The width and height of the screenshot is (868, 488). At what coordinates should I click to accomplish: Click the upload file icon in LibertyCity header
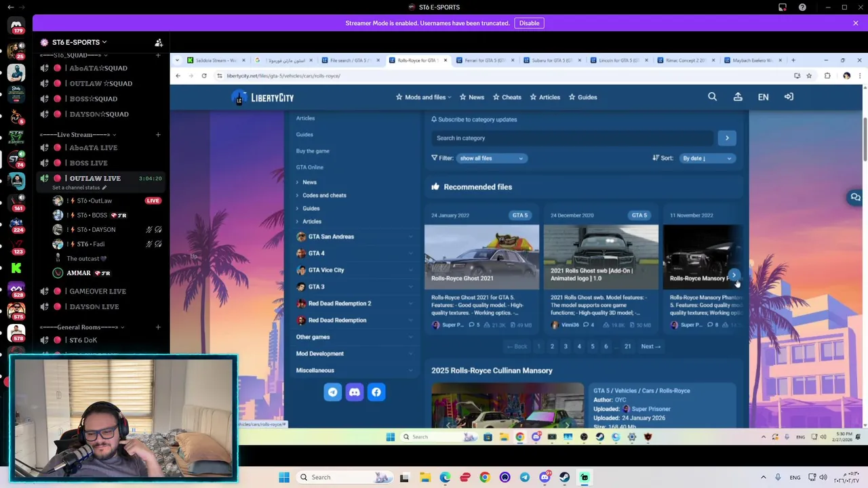738,97
